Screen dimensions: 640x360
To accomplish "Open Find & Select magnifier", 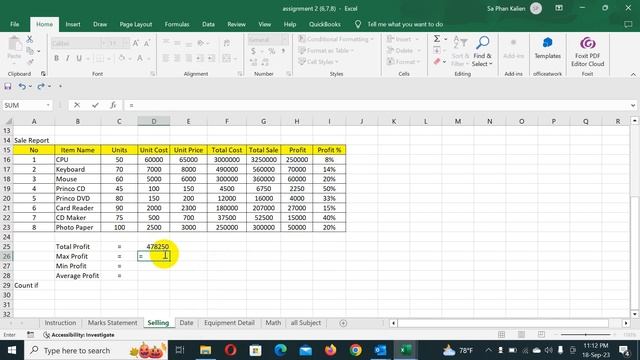I will (x=482, y=42).
